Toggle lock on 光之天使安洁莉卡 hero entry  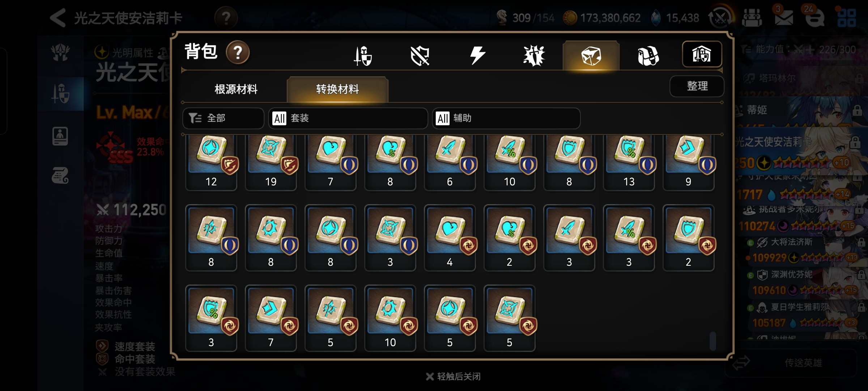855,142
